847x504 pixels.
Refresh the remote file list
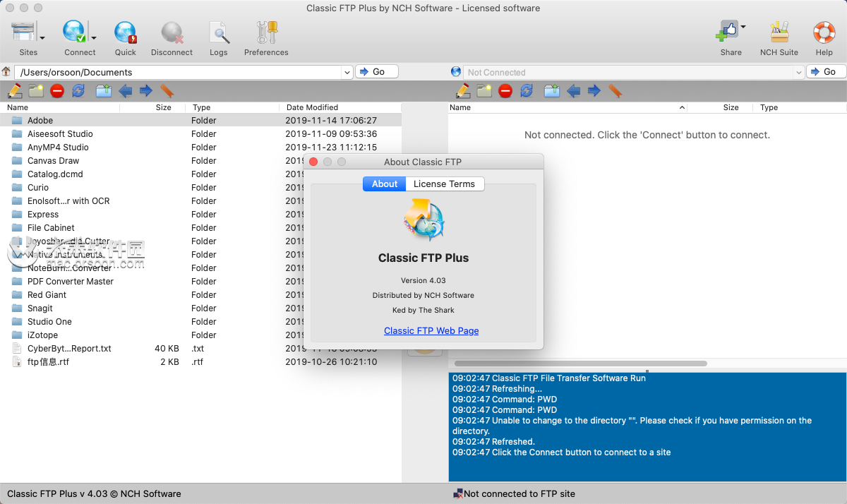[x=527, y=90]
